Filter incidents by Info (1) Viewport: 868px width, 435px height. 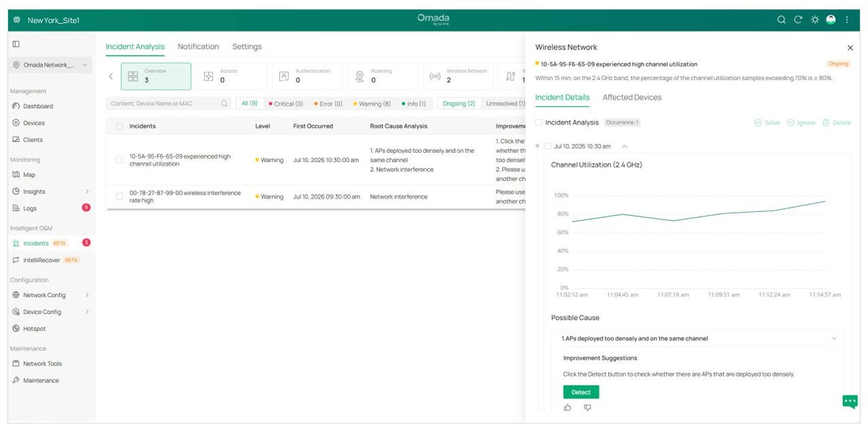(x=414, y=104)
